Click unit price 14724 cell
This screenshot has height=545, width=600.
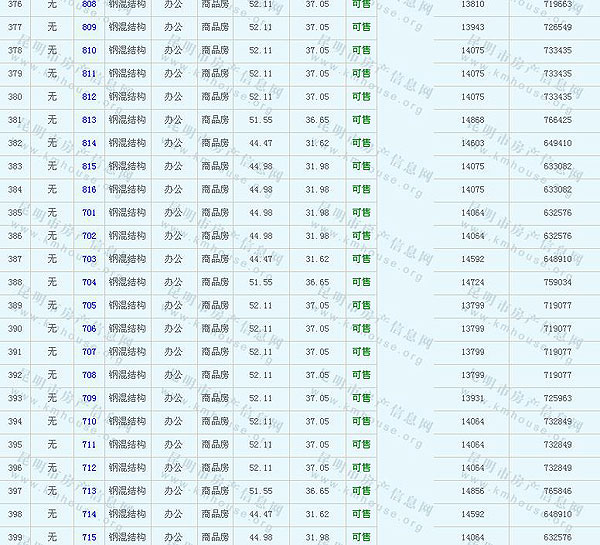(473, 282)
